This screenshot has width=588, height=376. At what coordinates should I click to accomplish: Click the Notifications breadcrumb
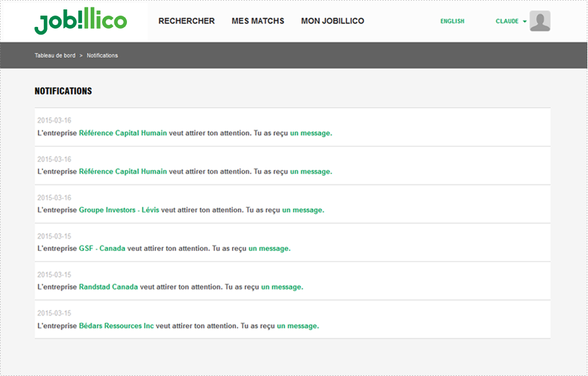(103, 56)
